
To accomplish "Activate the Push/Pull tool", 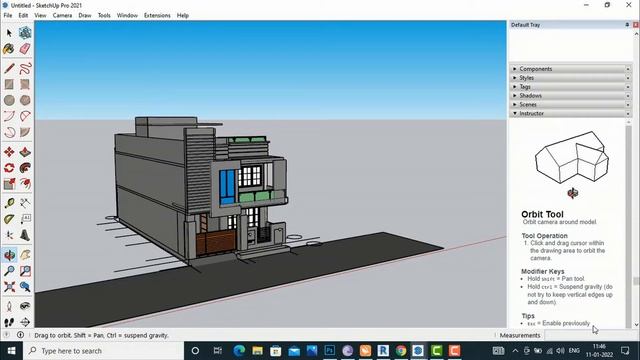I will (x=25, y=152).
